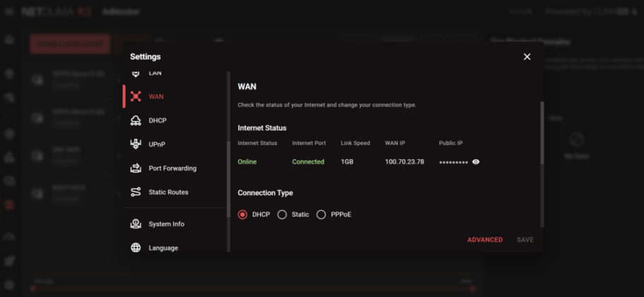The width and height of the screenshot is (644, 297).
Task: Click the green Online status text
Action: 247,162
